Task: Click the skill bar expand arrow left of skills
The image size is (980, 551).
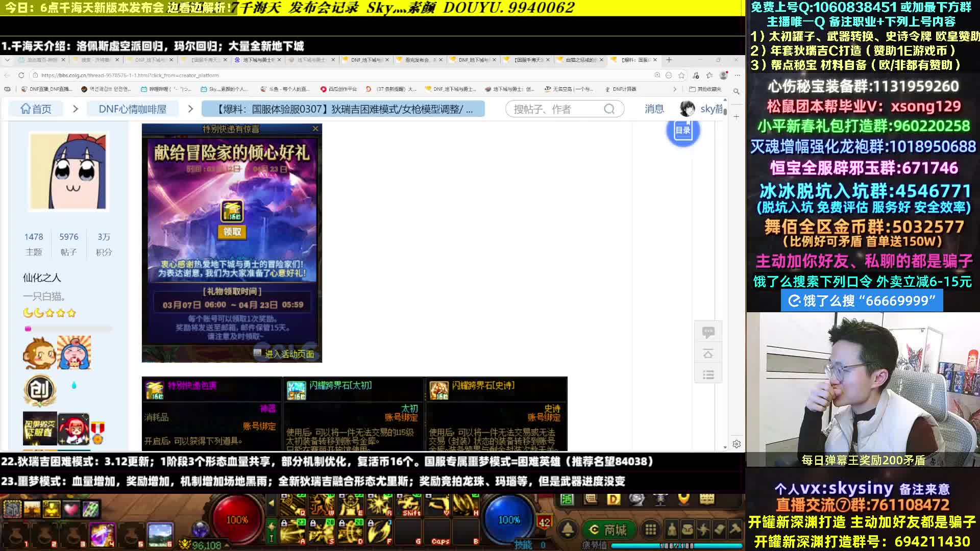Action: point(271,504)
